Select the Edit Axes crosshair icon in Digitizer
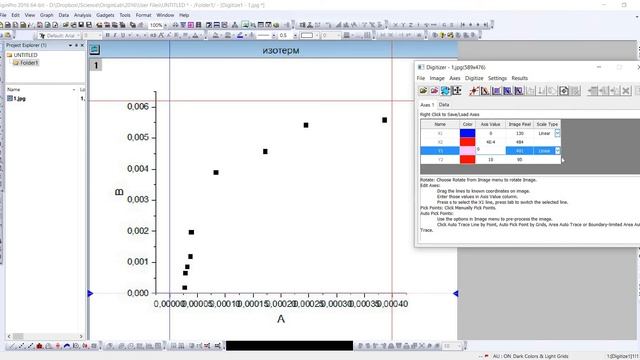640x360 pixels. tap(456, 91)
